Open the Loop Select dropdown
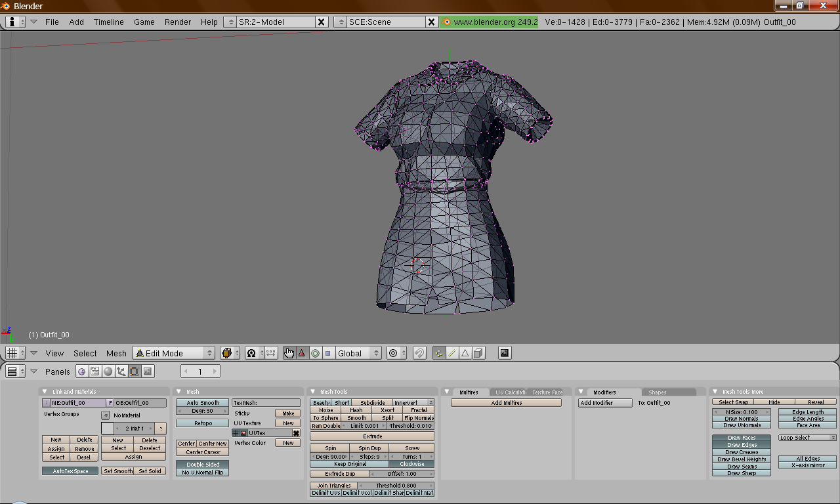 pos(807,438)
